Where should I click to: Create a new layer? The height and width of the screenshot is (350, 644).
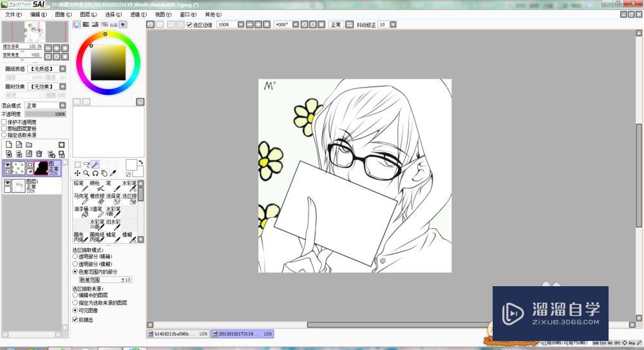(x=8, y=145)
